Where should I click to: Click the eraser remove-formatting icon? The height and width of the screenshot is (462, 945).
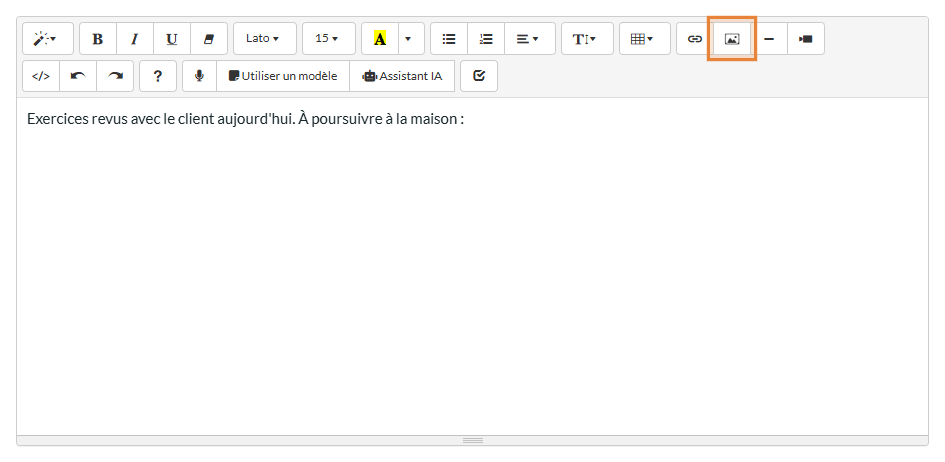point(209,39)
